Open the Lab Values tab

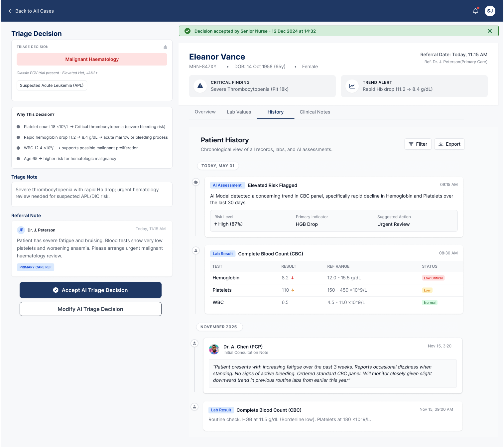tap(239, 112)
